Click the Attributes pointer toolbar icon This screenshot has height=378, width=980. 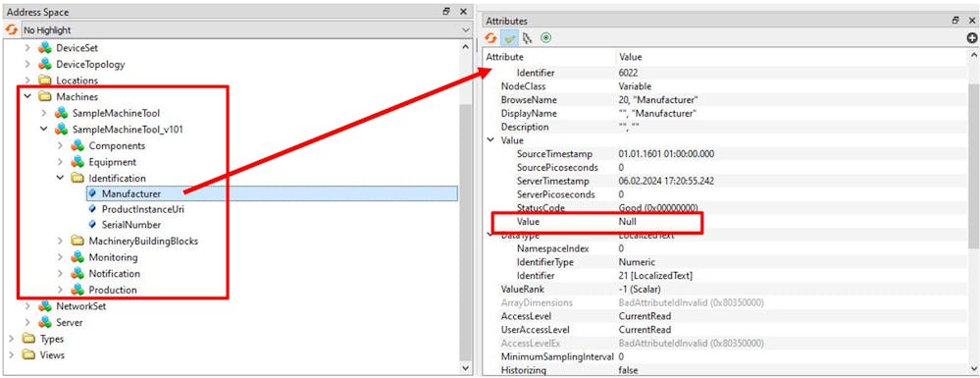(528, 38)
